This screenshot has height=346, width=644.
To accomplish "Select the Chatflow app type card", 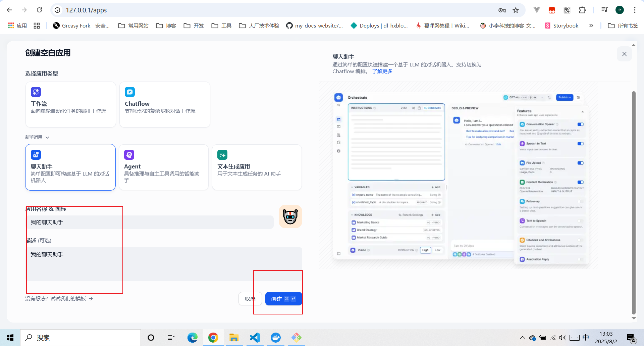I will (x=165, y=104).
